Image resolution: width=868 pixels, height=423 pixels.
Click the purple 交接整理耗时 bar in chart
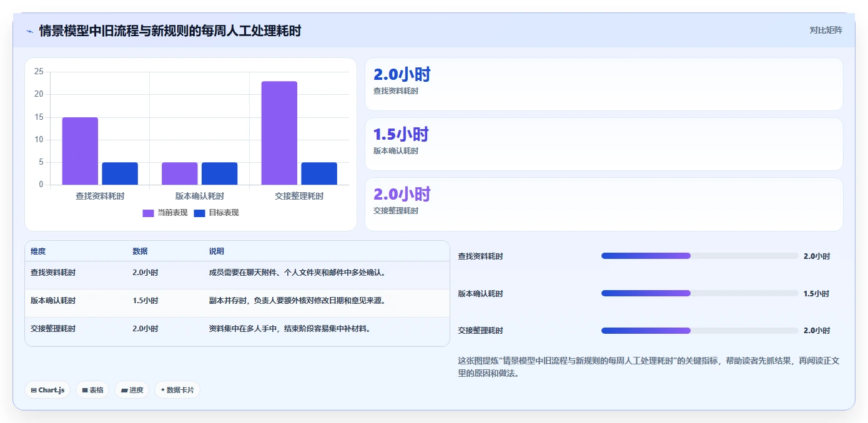click(279, 133)
